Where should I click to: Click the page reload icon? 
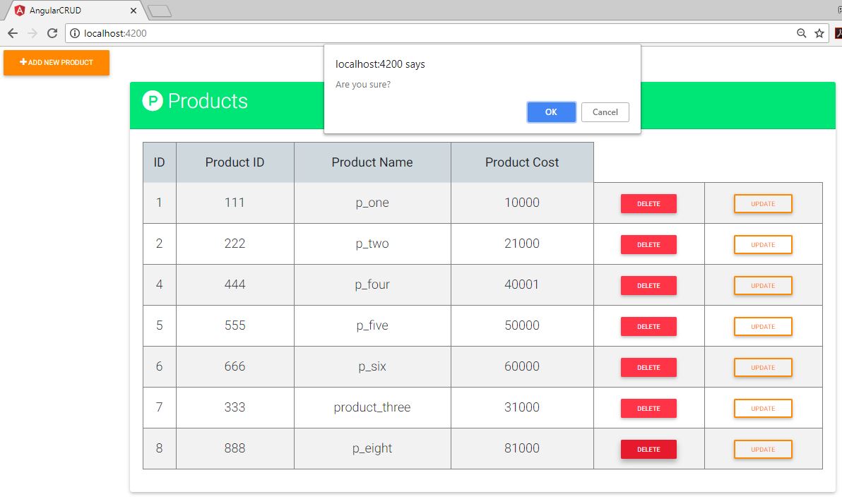click(x=52, y=32)
